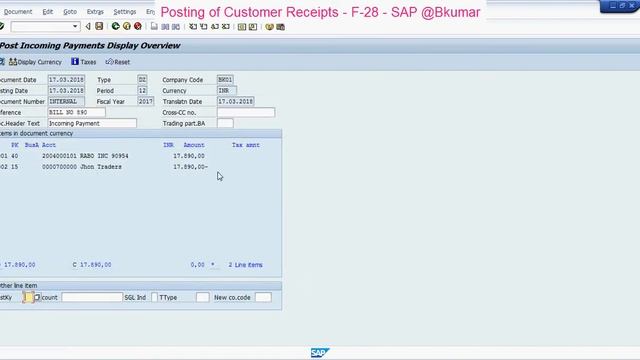
Task: Click the Currency field INR
Action: 227,91
